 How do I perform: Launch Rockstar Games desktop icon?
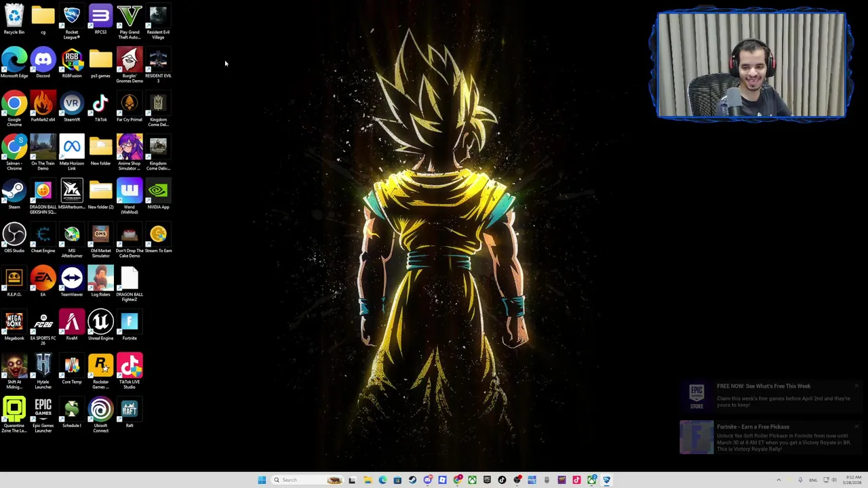(100, 371)
